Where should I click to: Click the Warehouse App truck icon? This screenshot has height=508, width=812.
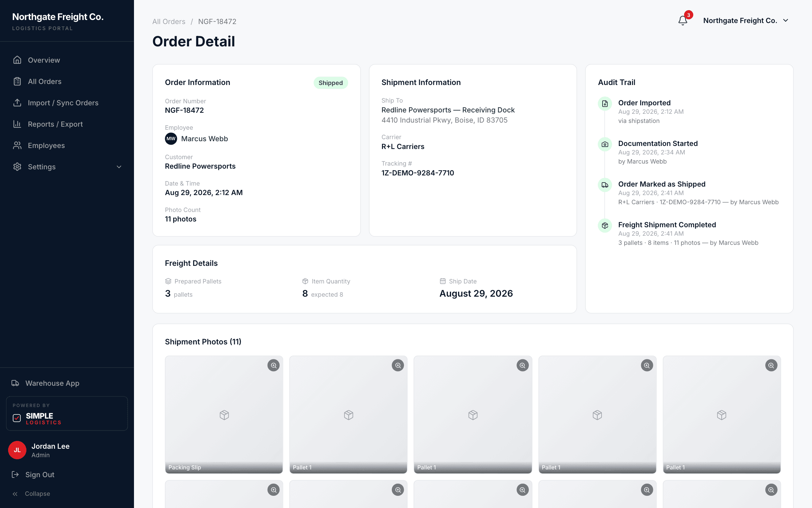[15, 383]
